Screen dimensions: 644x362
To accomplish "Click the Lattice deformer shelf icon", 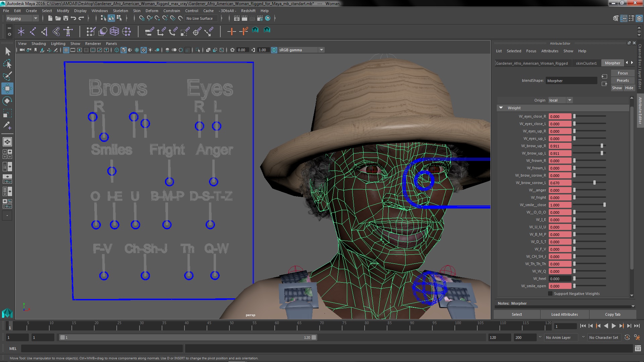I will pos(114,32).
